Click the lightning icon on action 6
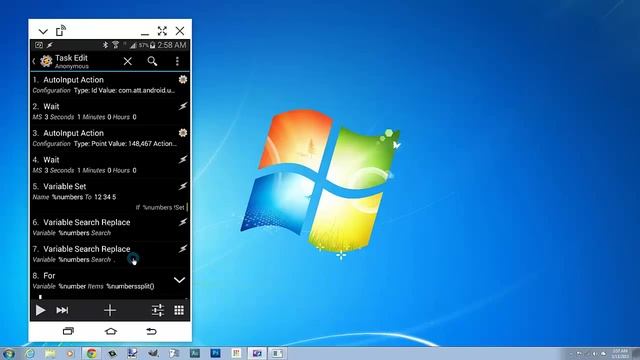Screen dimensions: 640x360 pos(183,222)
